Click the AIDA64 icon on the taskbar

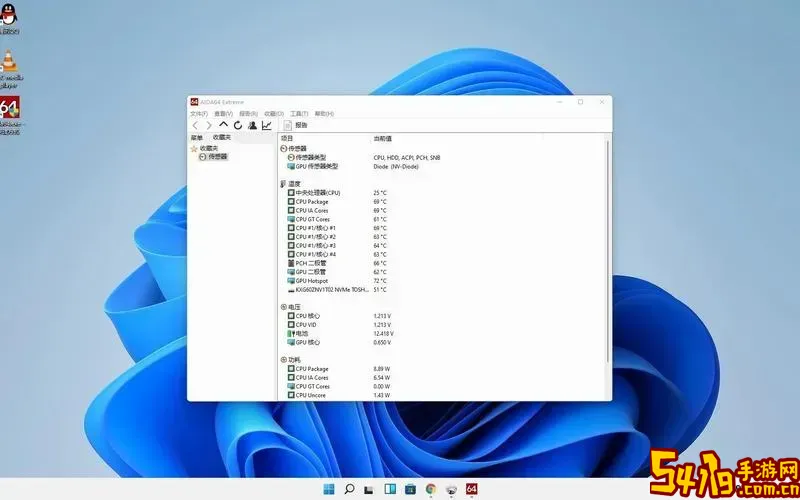coord(471,489)
